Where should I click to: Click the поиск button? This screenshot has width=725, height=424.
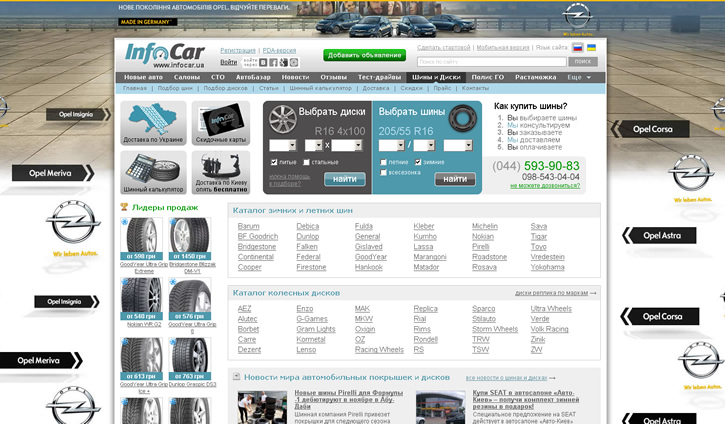click(583, 61)
